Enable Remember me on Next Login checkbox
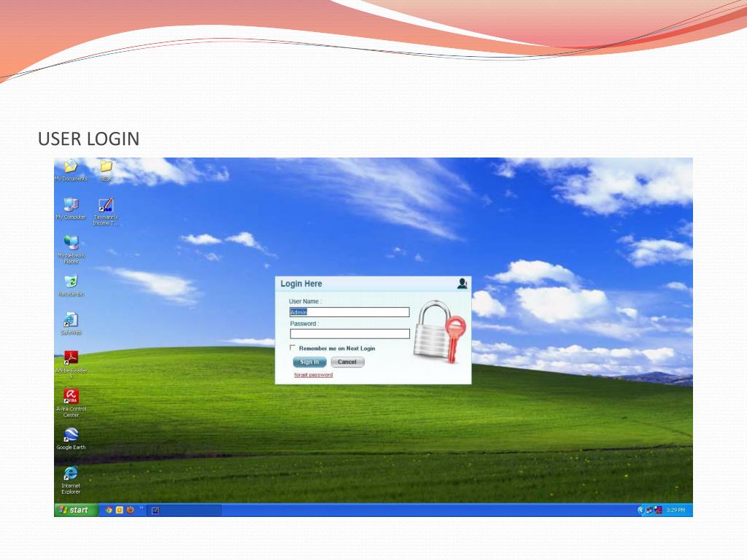 (x=293, y=348)
